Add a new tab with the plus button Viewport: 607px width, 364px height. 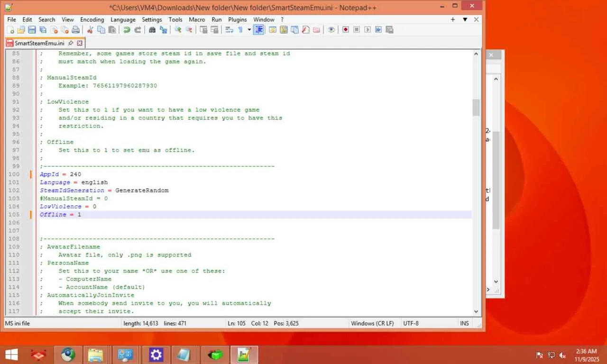coord(453,19)
